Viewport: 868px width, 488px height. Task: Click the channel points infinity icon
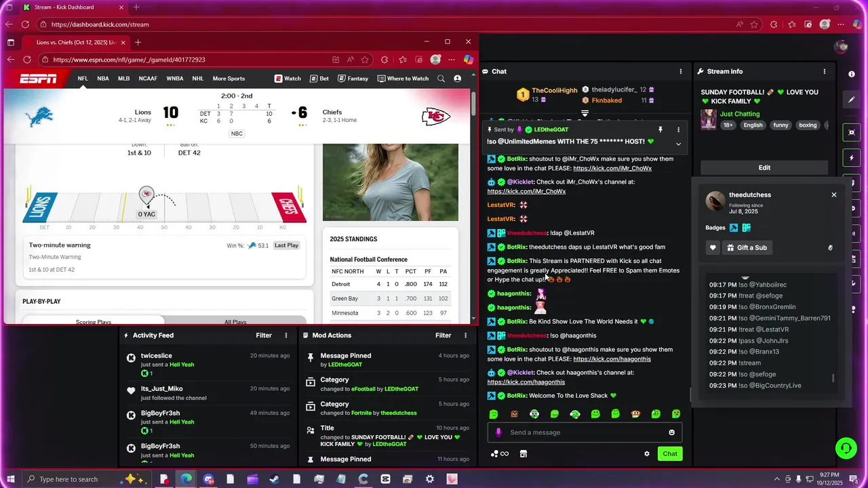[500, 454]
